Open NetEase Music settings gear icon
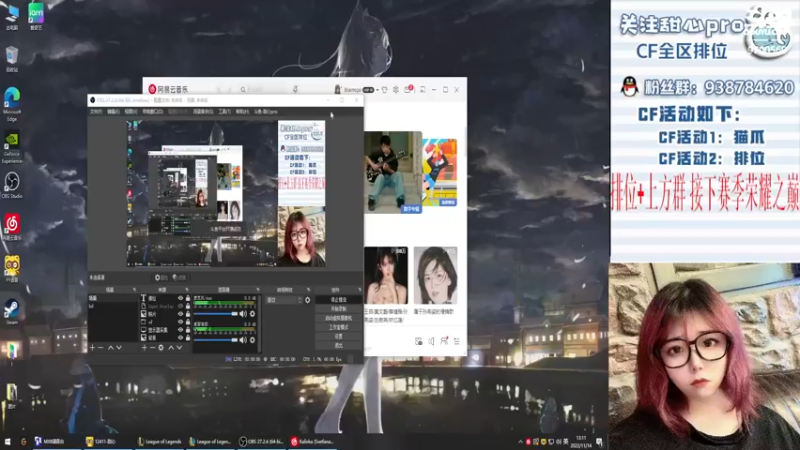 coord(395,90)
